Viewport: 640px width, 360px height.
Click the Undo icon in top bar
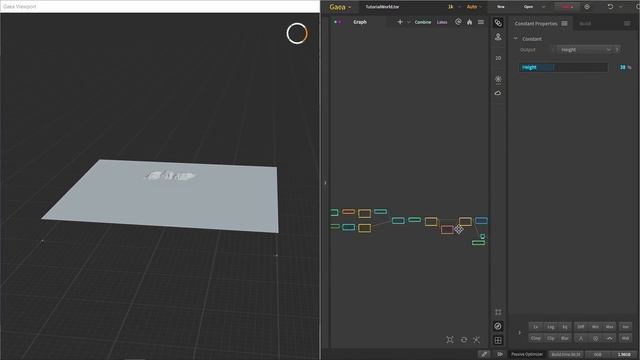tap(610, 7)
